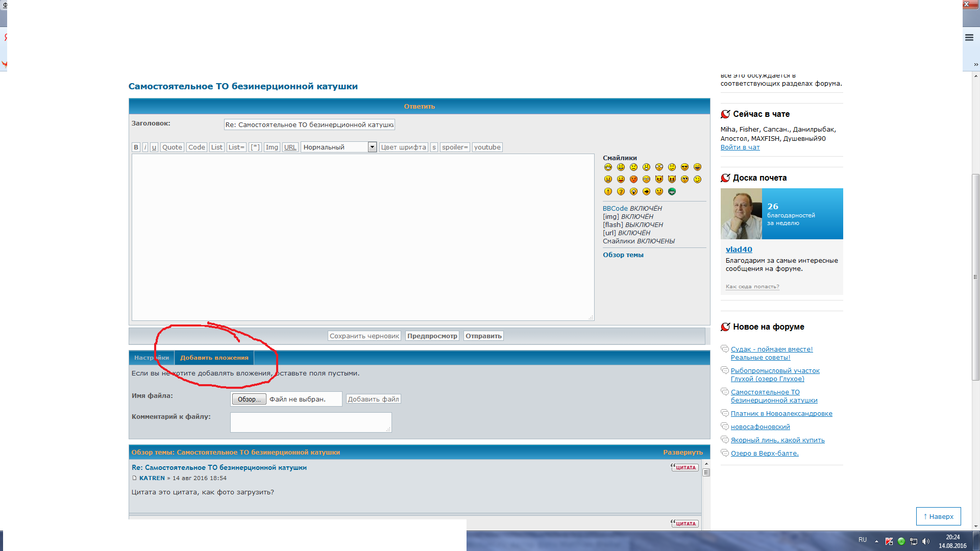
Task: Insert the arrow smiley icon
Action: [646, 192]
